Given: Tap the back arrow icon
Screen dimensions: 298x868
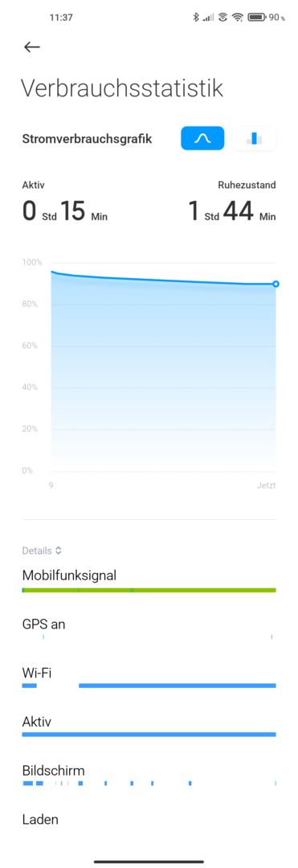Looking at the screenshot, I should [32, 47].
